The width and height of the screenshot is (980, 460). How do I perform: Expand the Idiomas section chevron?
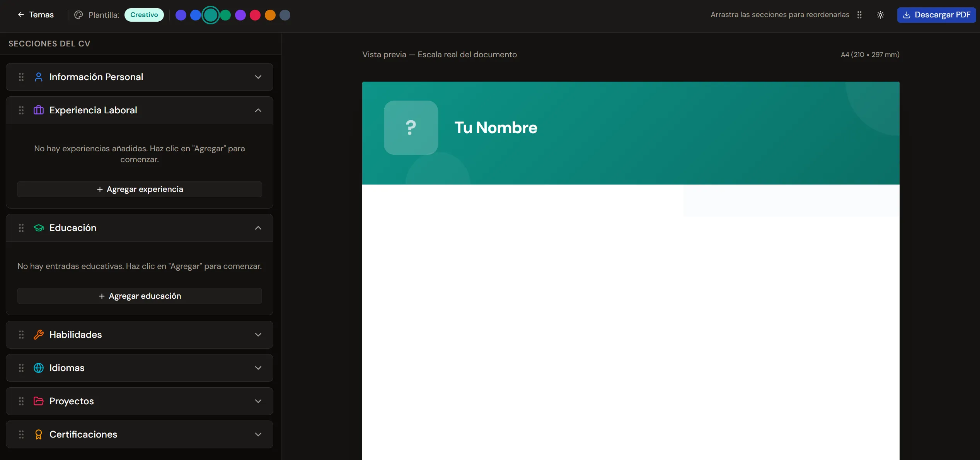(258, 368)
